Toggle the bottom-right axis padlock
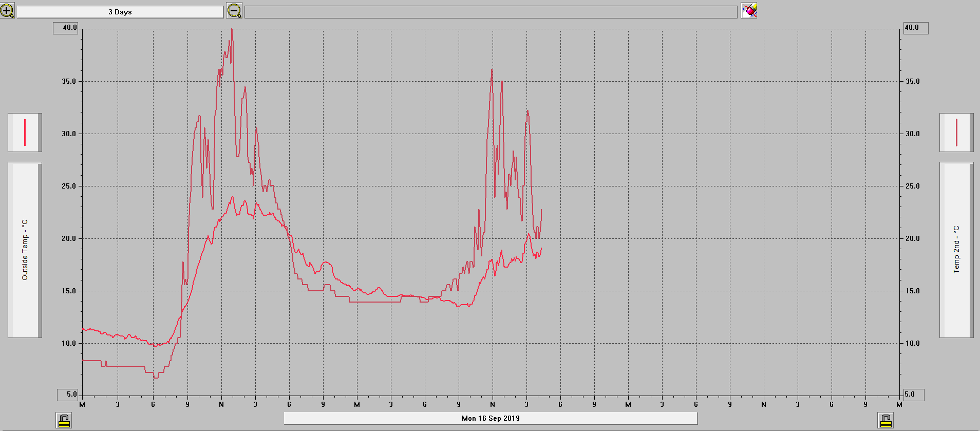This screenshot has height=431, width=980. (885, 421)
